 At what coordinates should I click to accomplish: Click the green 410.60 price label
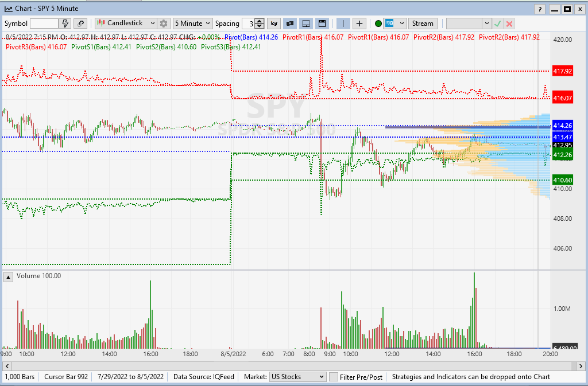tap(563, 180)
